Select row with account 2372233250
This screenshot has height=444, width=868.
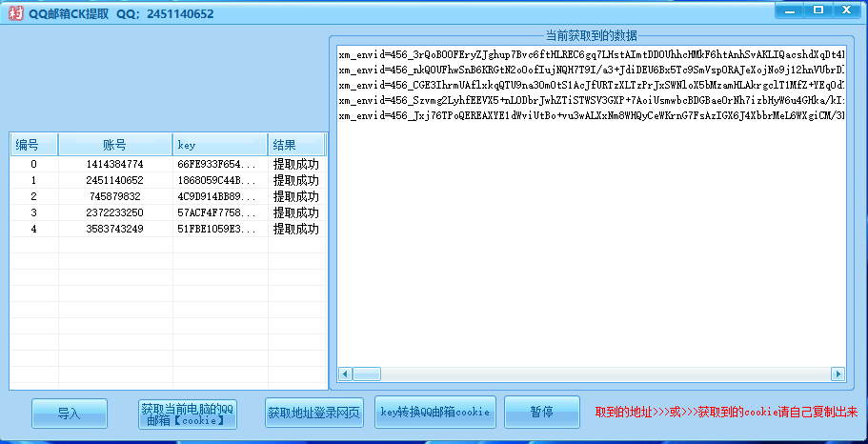point(114,212)
